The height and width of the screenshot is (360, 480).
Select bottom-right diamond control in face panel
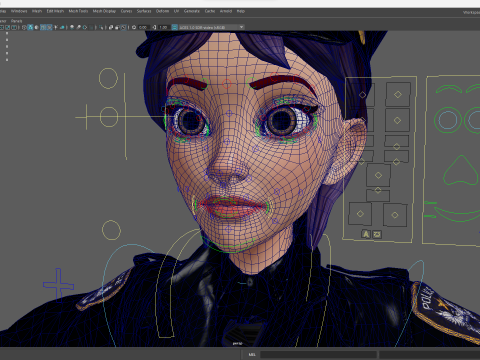point(395,215)
